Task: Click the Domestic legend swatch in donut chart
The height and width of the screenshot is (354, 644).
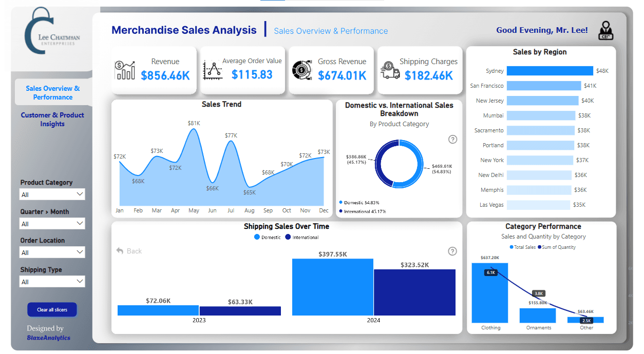Action: tap(340, 203)
